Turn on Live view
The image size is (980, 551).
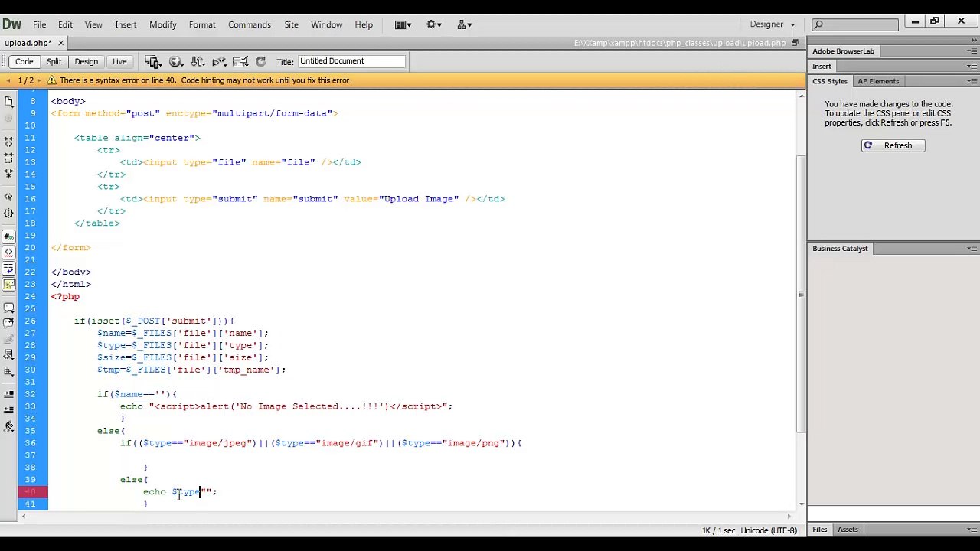pos(119,61)
